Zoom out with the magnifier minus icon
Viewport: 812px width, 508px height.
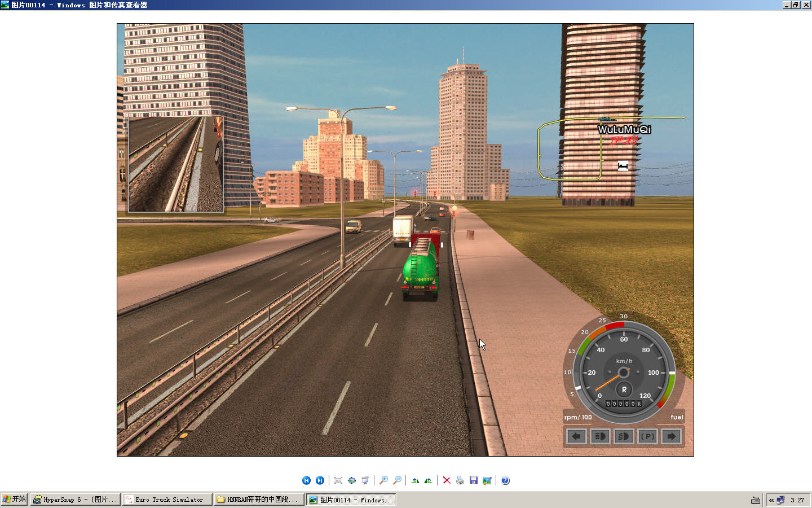tap(397, 480)
